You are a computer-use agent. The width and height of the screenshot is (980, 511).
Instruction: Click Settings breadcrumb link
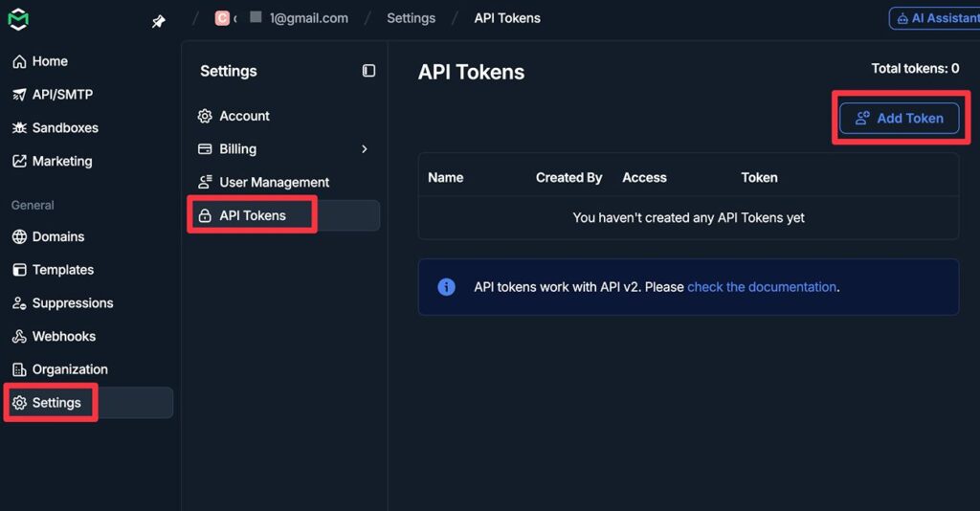click(x=411, y=18)
